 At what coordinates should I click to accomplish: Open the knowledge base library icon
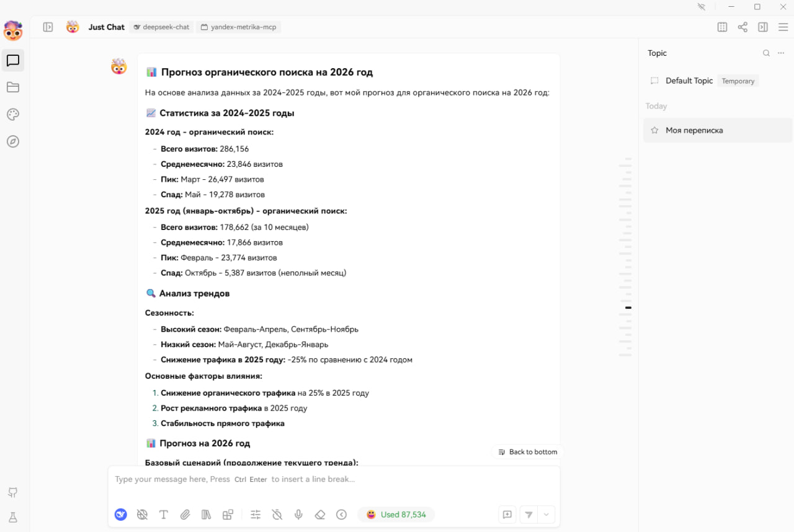[x=207, y=515]
